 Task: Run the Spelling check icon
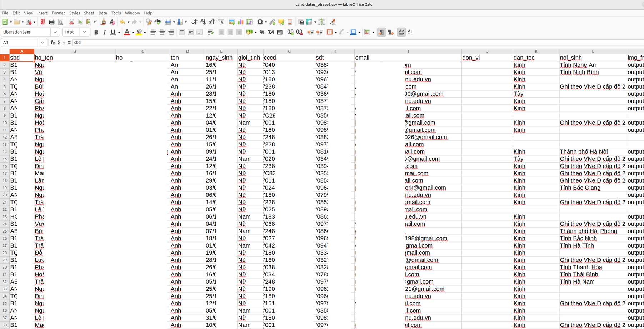(x=158, y=22)
